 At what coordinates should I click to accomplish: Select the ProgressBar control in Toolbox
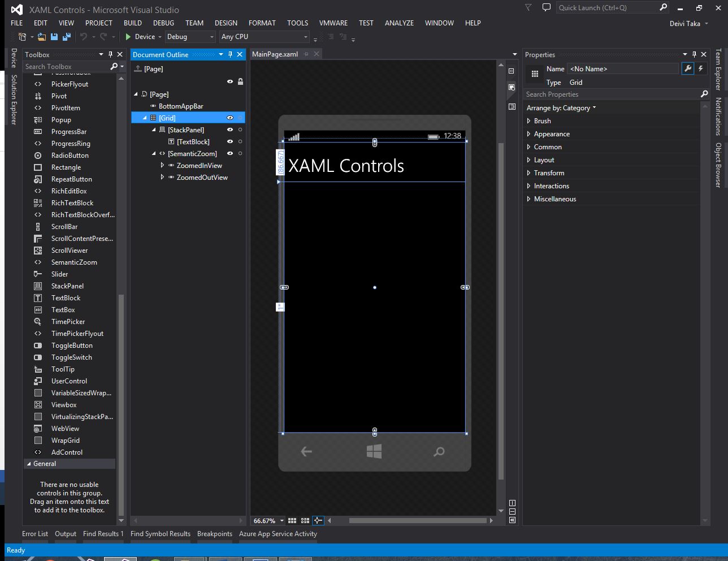(x=68, y=132)
